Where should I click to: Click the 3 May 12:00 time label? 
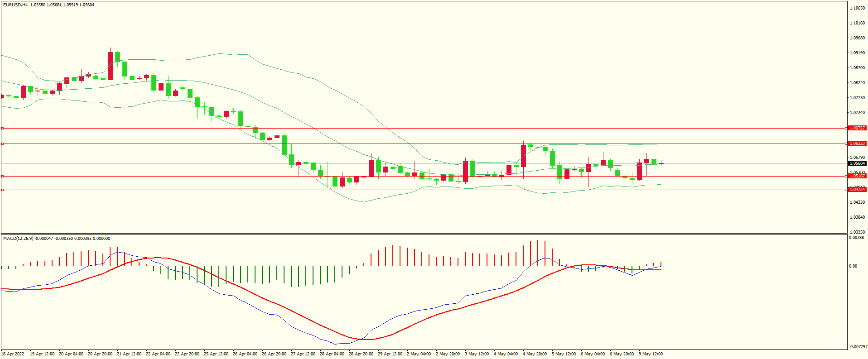(477, 354)
